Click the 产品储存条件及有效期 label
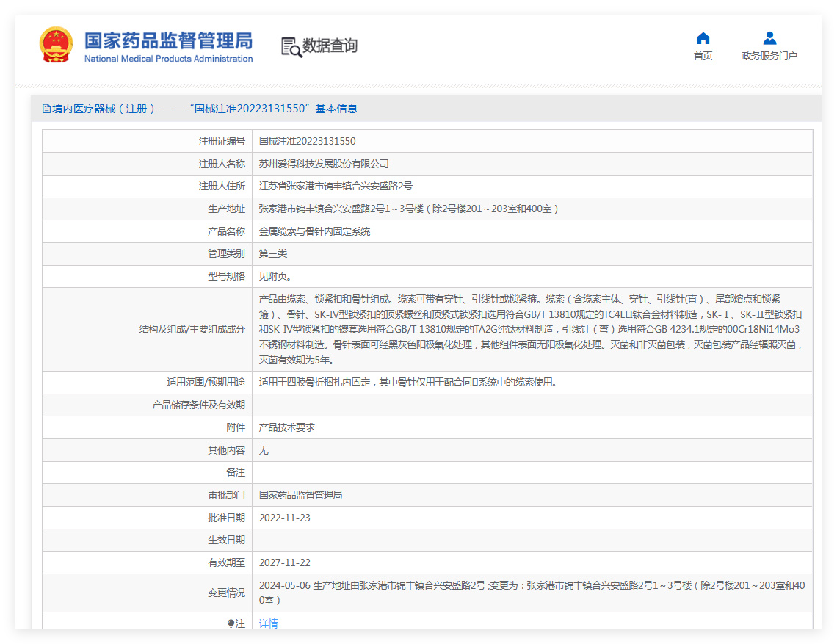Screen dimensions: 837x644 (x=198, y=405)
